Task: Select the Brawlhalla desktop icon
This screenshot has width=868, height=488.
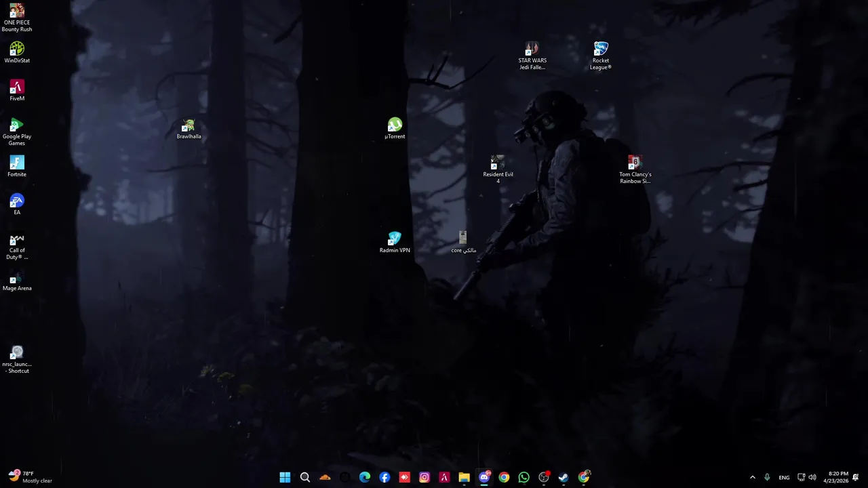Action: (189, 129)
